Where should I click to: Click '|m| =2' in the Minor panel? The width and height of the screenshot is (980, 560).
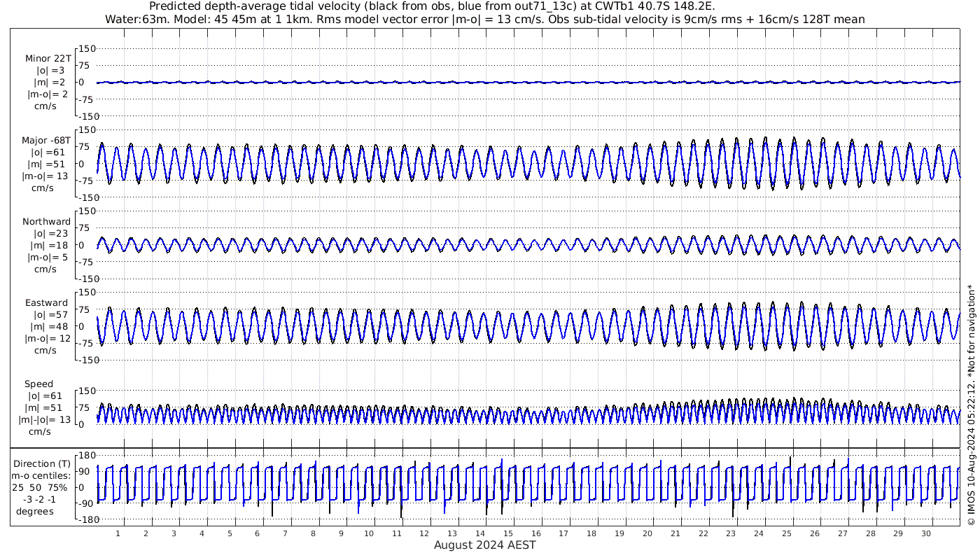click(49, 83)
